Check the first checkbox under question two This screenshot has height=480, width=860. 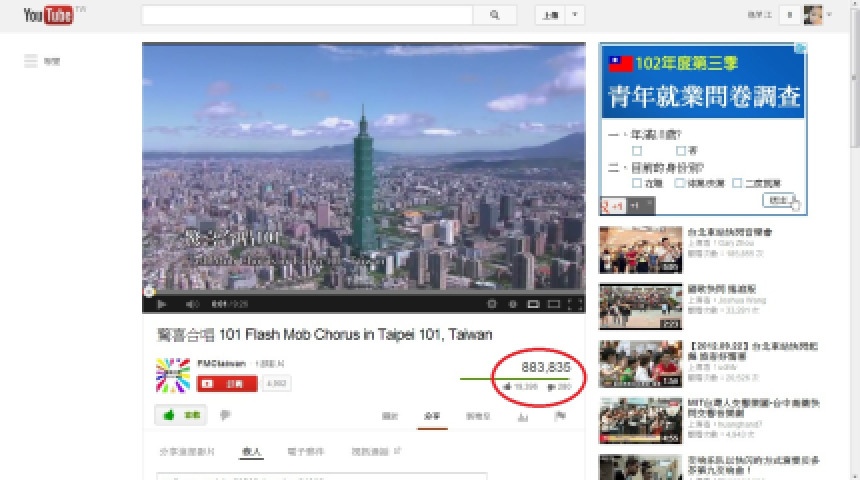tap(637, 183)
